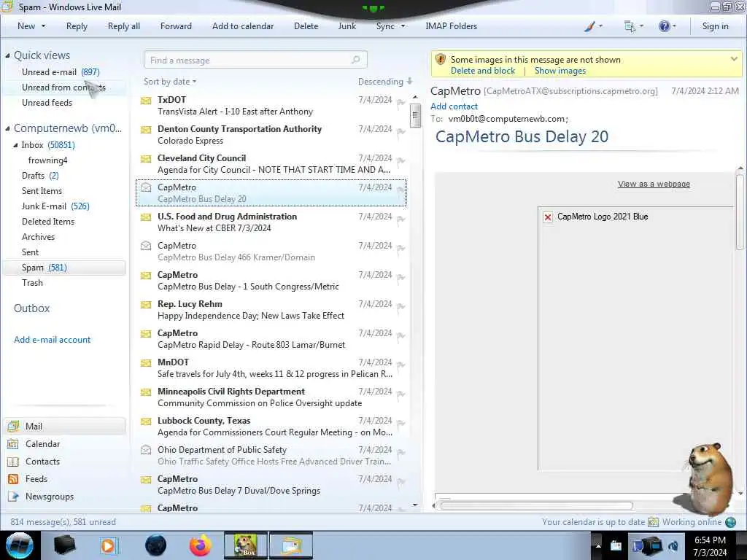Click Reply all in the toolbar
The width and height of the screenshot is (747, 560).
124,26
